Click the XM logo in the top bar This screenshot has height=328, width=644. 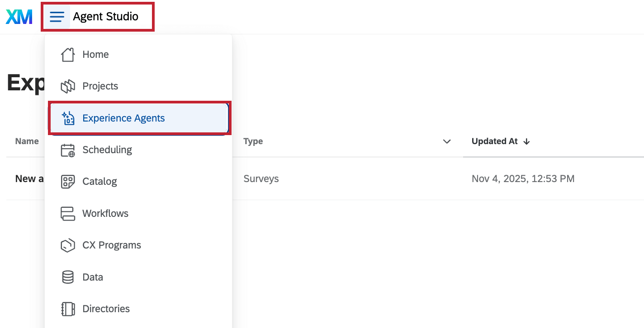pyautogui.click(x=19, y=16)
